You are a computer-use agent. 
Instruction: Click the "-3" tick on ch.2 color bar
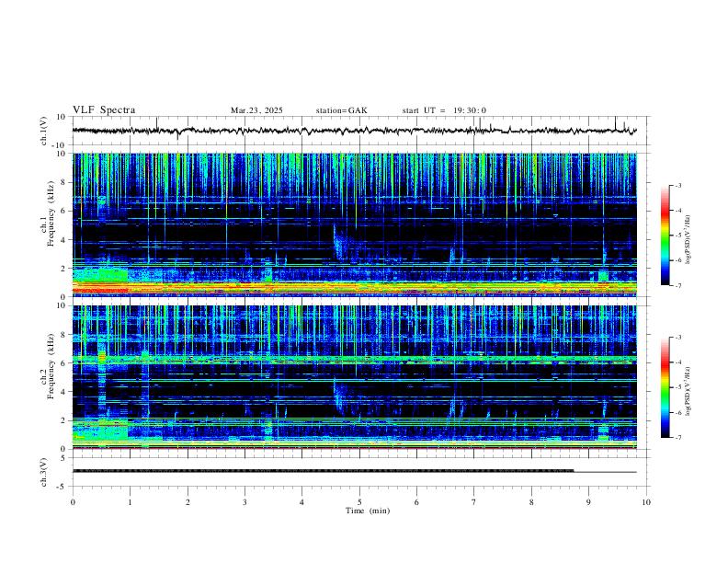677,338
